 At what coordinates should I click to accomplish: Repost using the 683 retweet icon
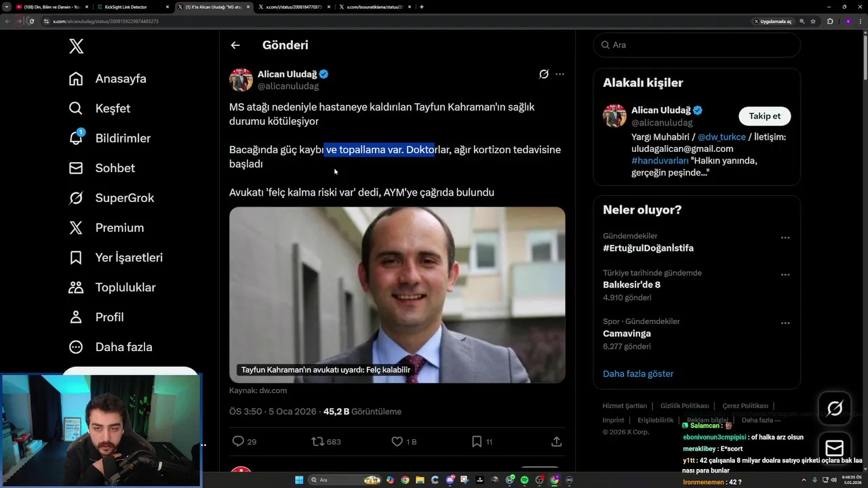click(317, 441)
